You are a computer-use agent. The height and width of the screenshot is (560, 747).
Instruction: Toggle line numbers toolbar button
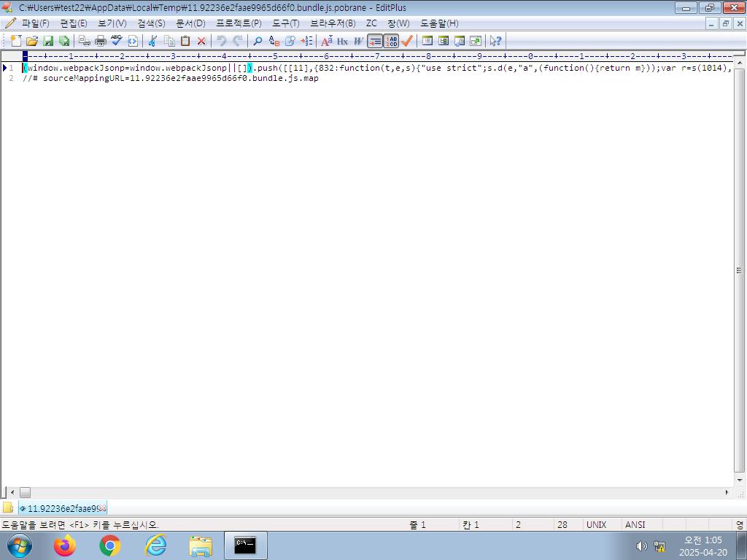(391, 41)
